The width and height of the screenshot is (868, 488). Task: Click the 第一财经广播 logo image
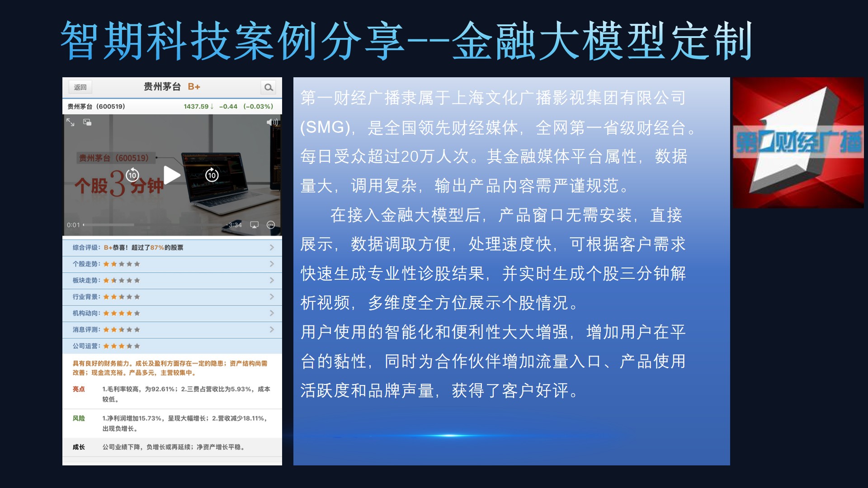point(798,143)
